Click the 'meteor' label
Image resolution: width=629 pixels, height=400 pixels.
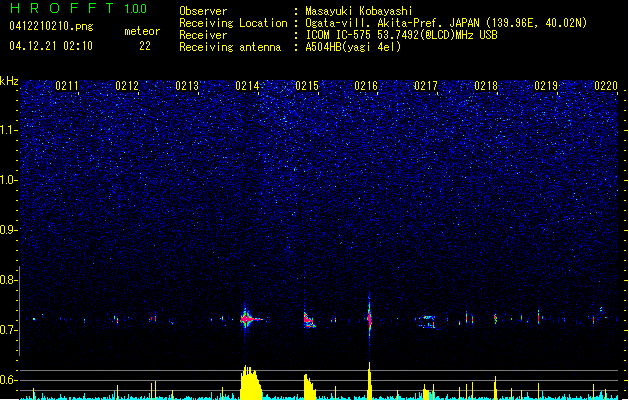[142, 31]
